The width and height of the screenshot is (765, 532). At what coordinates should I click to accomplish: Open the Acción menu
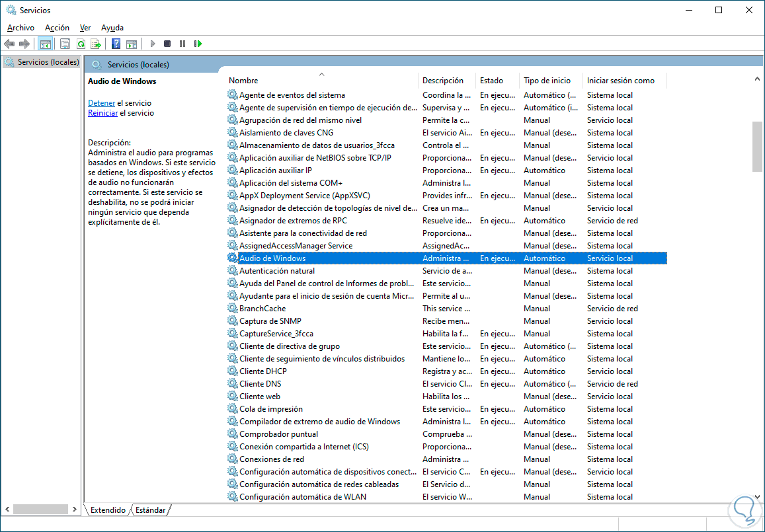(57, 28)
